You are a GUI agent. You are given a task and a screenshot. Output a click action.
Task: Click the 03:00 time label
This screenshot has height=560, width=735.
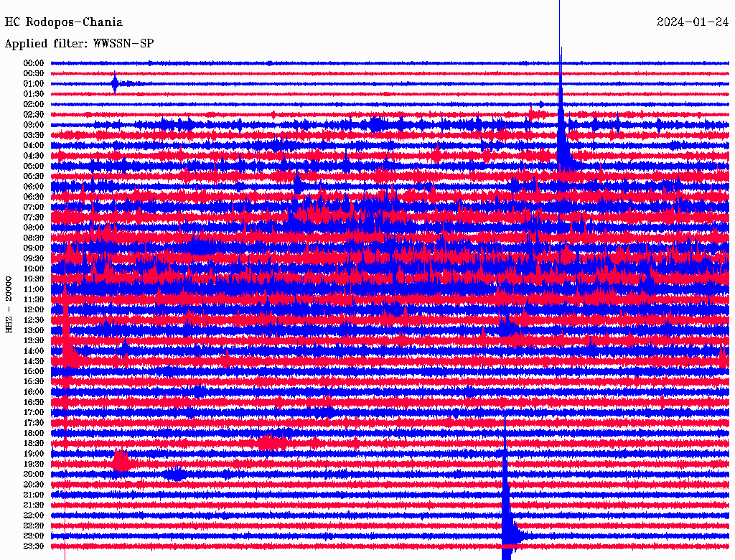[x=34, y=125]
